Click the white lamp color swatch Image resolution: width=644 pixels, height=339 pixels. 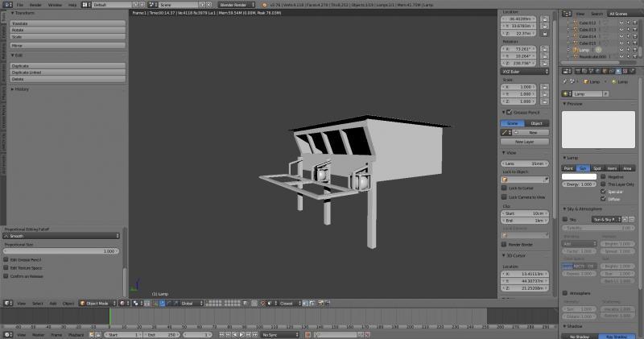(x=579, y=176)
